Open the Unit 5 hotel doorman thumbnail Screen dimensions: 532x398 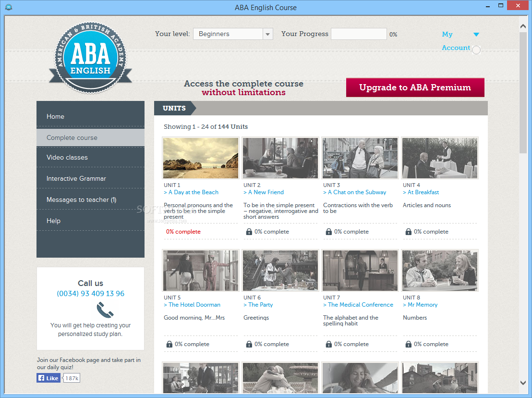coord(201,270)
